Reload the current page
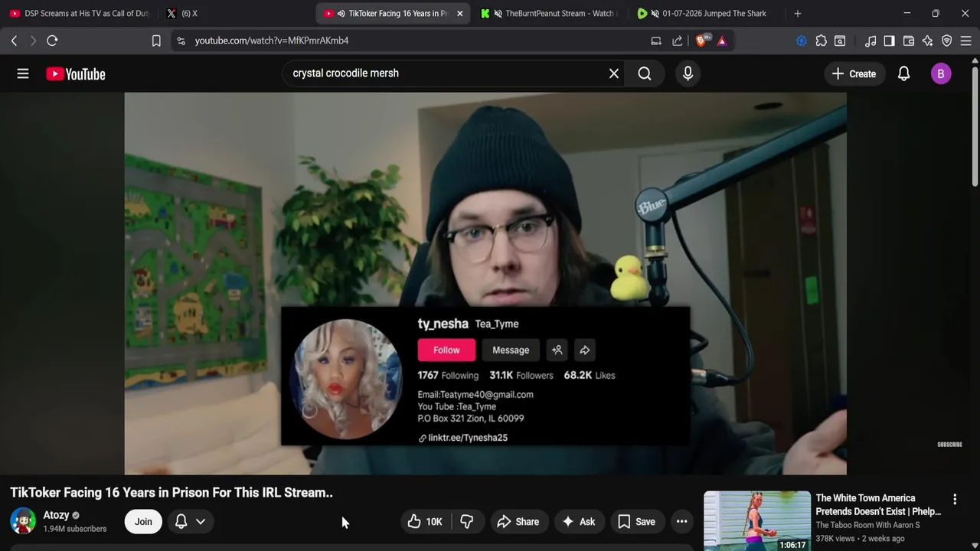This screenshot has width=980, height=551. [x=52, y=41]
